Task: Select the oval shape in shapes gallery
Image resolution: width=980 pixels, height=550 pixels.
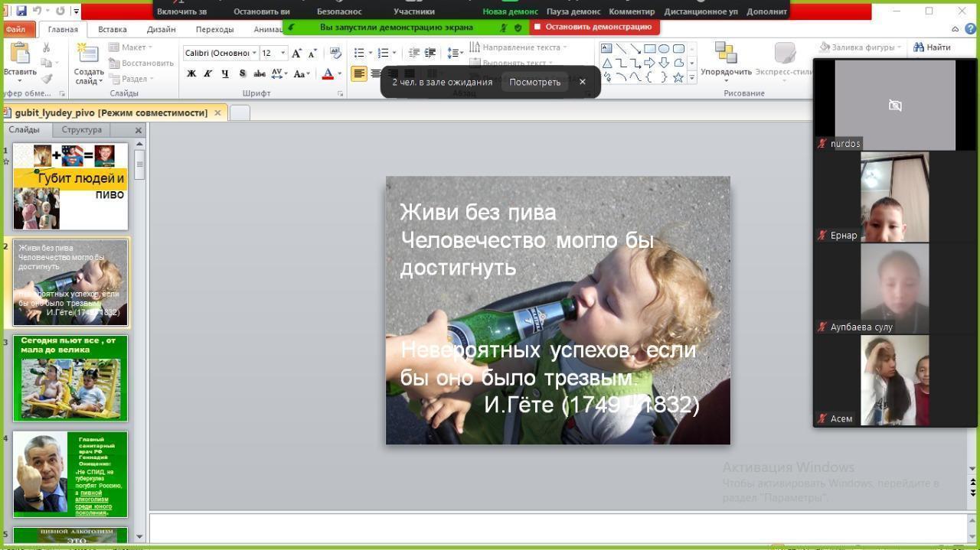Action: tap(664, 48)
